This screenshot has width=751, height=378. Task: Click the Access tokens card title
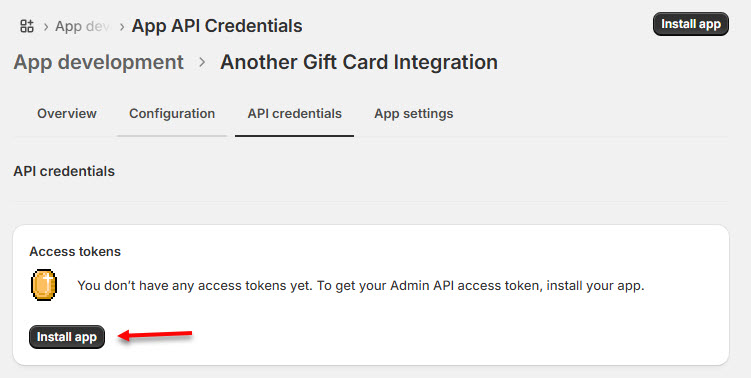(75, 252)
